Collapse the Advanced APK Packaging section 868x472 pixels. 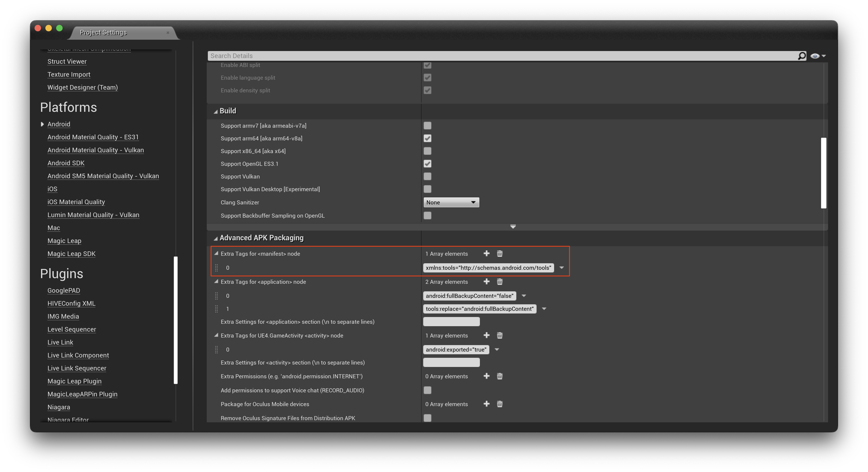point(216,238)
